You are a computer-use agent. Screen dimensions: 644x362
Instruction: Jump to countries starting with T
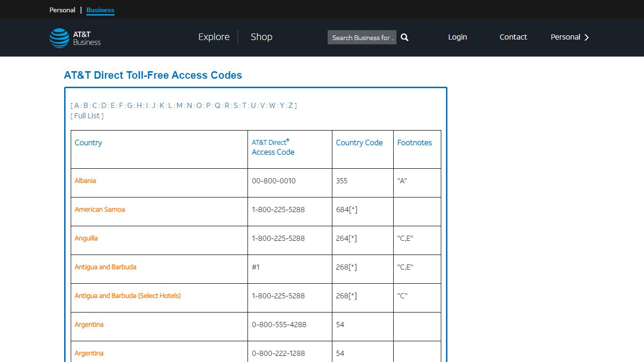coord(244,106)
